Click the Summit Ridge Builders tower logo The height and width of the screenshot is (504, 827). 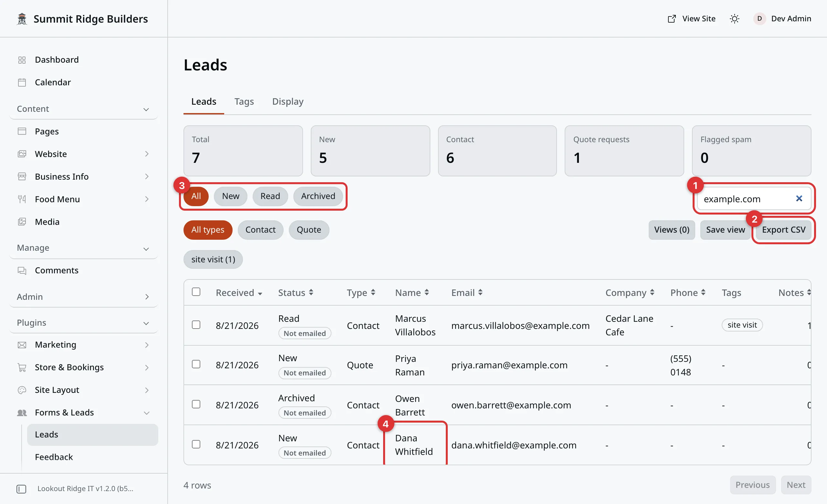point(22,19)
